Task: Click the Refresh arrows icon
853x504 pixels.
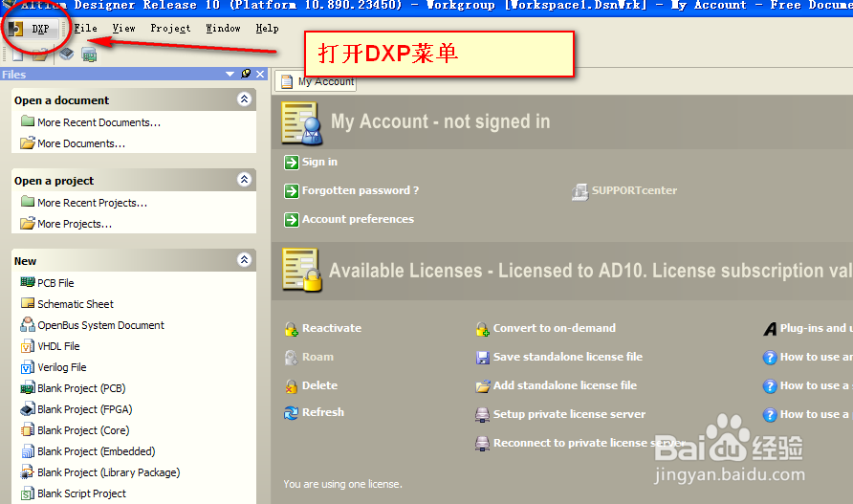Action: [x=291, y=413]
